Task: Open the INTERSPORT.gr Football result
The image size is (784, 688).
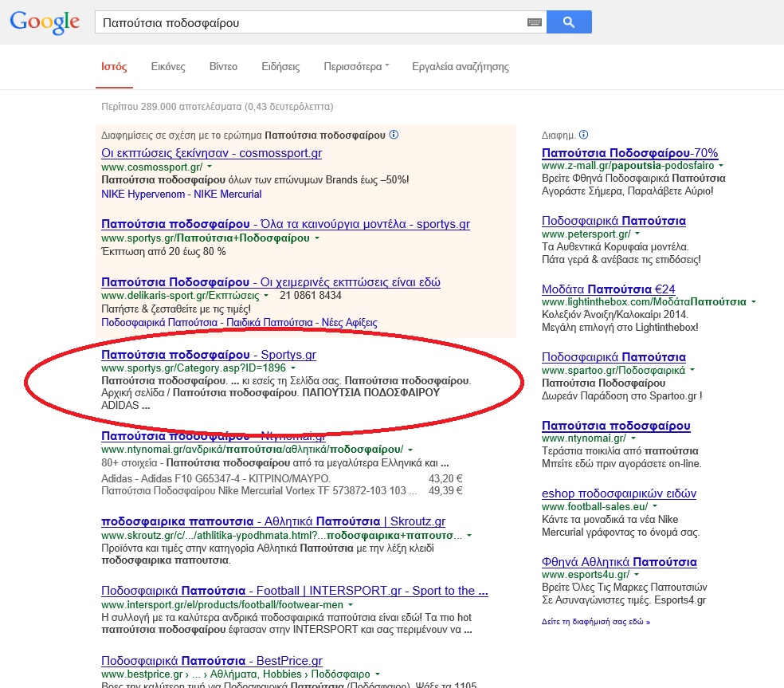Action: pos(295,591)
